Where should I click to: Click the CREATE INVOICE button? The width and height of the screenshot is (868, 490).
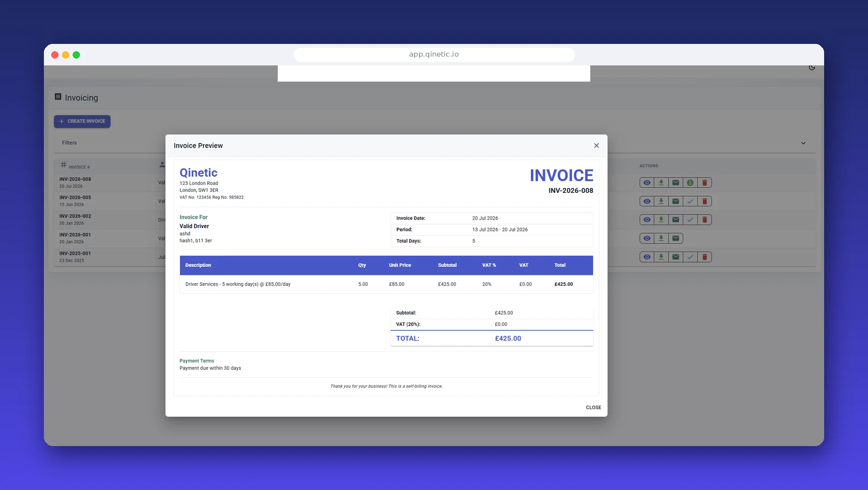(82, 121)
